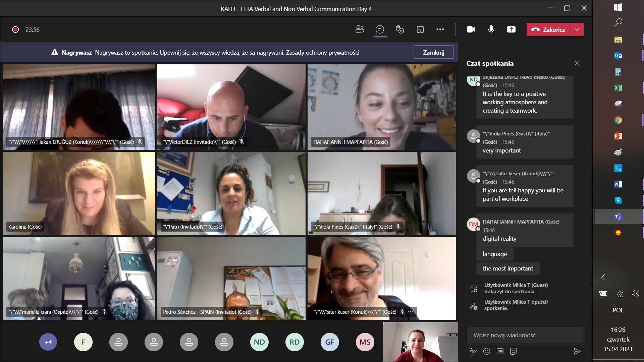
Task: Click the 'very important' chat message
Action: point(501,150)
